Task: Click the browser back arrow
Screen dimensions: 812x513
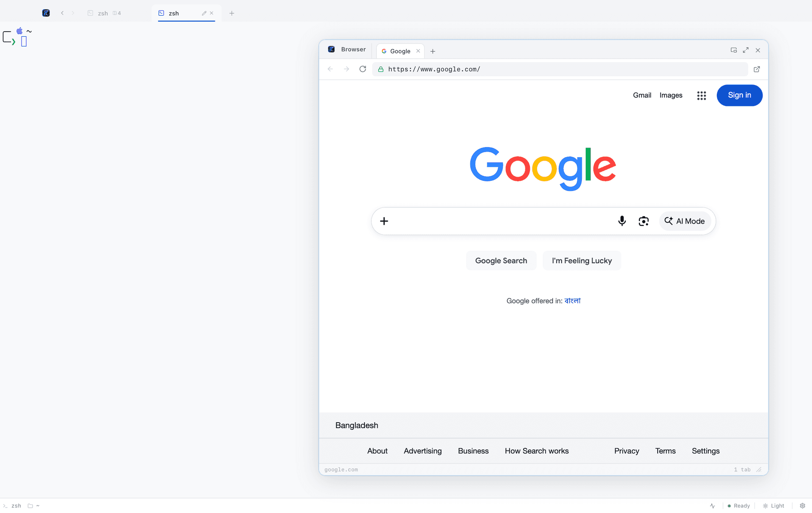Action: click(x=330, y=69)
